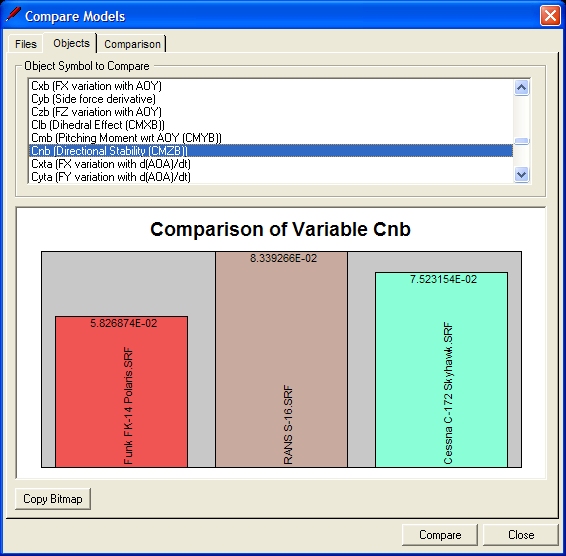The width and height of the screenshot is (566, 556).
Task: Close the Compare Models window with X
Action: tap(550, 16)
